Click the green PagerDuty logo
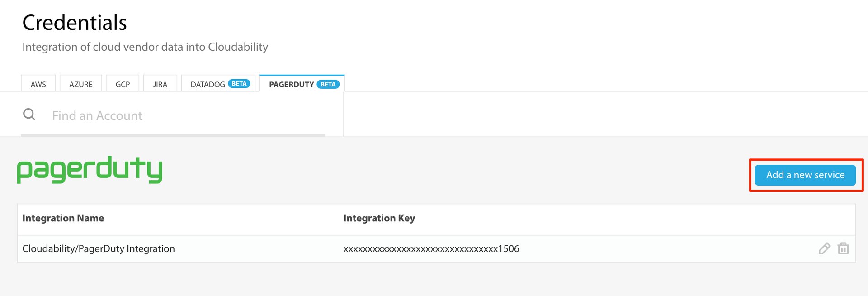The width and height of the screenshot is (868, 296). pyautogui.click(x=90, y=170)
